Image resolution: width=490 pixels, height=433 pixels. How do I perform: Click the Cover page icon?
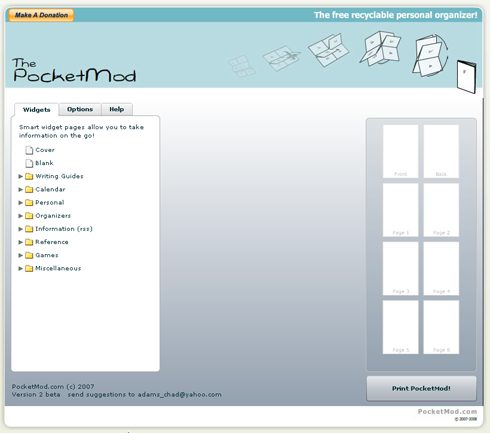[x=29, y=150]
